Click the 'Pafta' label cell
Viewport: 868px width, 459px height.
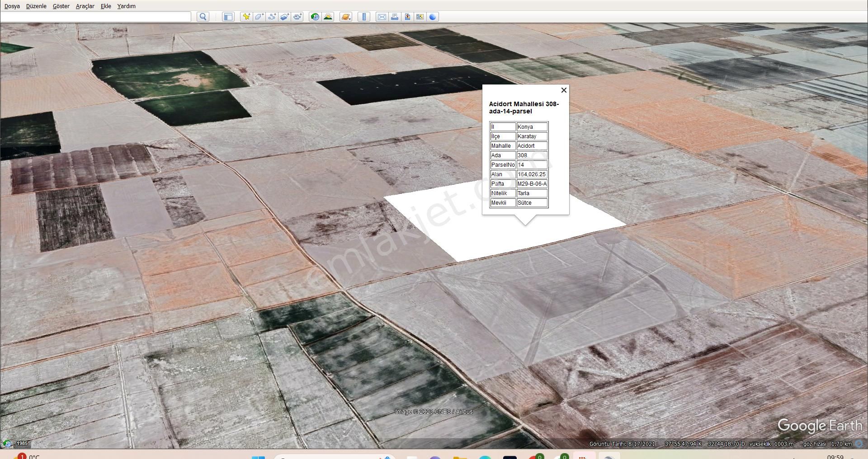click(x=503, y=184)
